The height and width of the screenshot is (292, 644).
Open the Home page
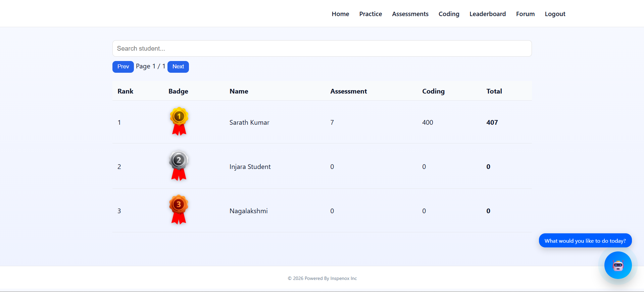[x=340, y=14]
